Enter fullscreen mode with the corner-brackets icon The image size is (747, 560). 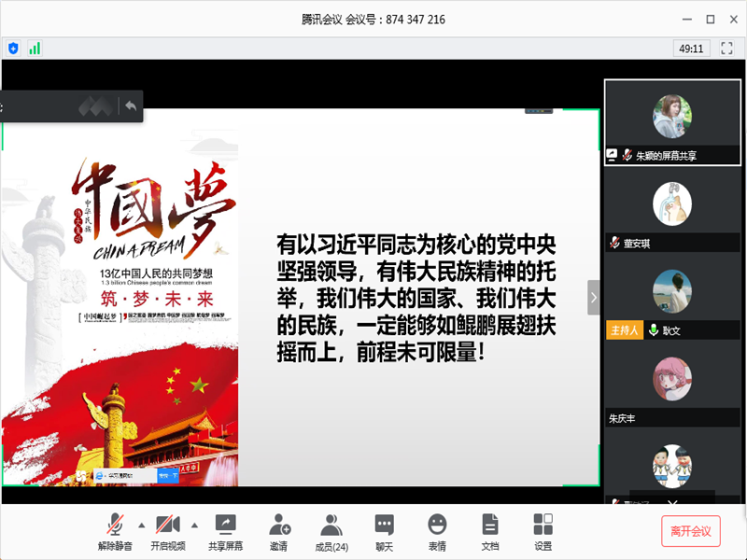tap(726, 49)
